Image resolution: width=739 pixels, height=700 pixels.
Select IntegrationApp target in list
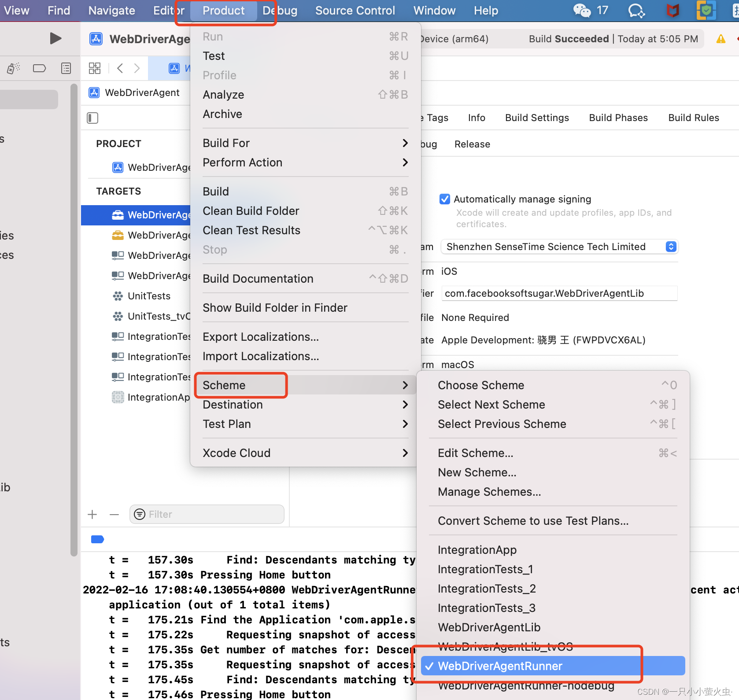(x=151, y=397)
